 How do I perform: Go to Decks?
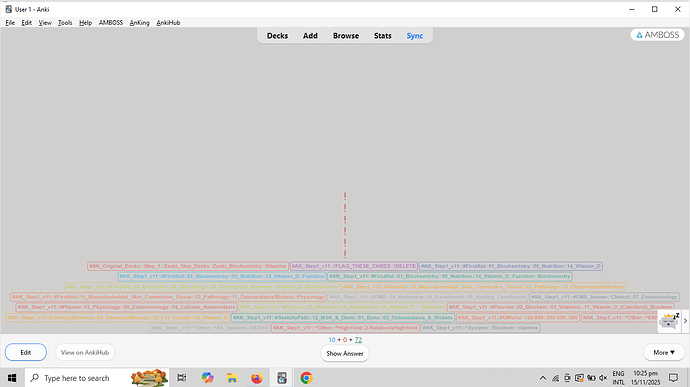tap(277, 36)
